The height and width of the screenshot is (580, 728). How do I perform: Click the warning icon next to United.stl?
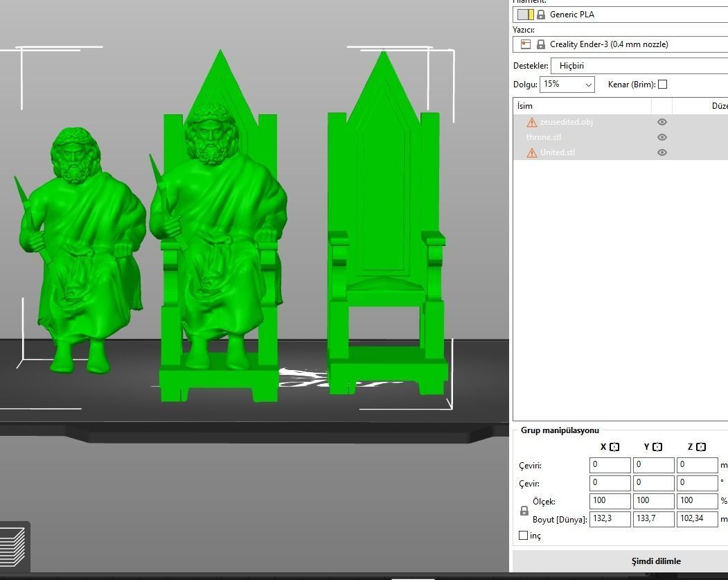(531, 152)
